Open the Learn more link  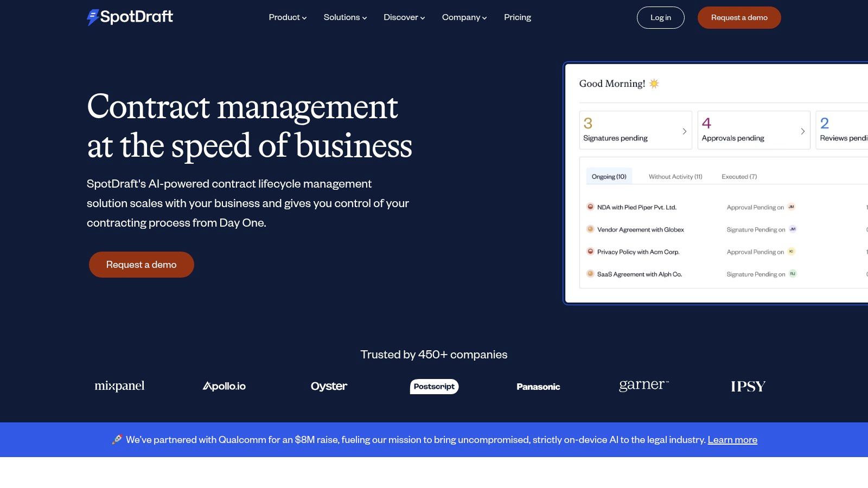pyautogui.click(x=732, y=440)
